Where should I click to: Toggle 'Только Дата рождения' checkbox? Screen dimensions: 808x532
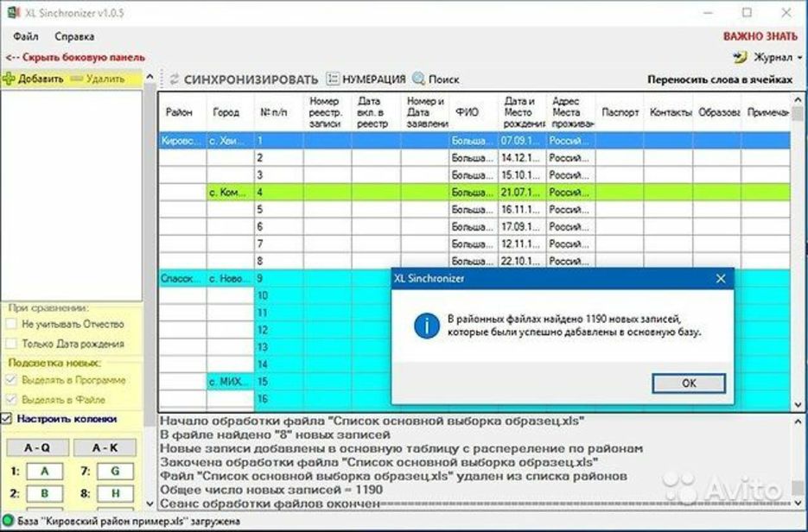point(11,344)
